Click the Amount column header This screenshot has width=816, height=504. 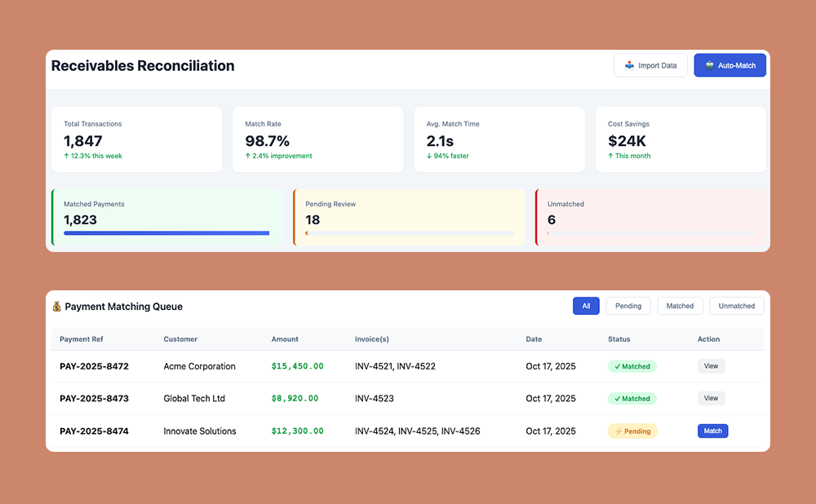pos(285,339)
